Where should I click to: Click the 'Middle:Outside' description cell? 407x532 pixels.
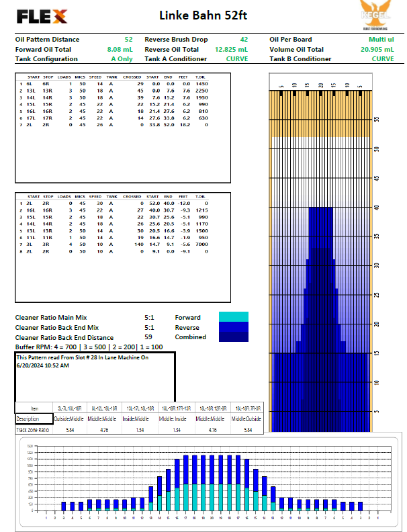tap(246, 419)
